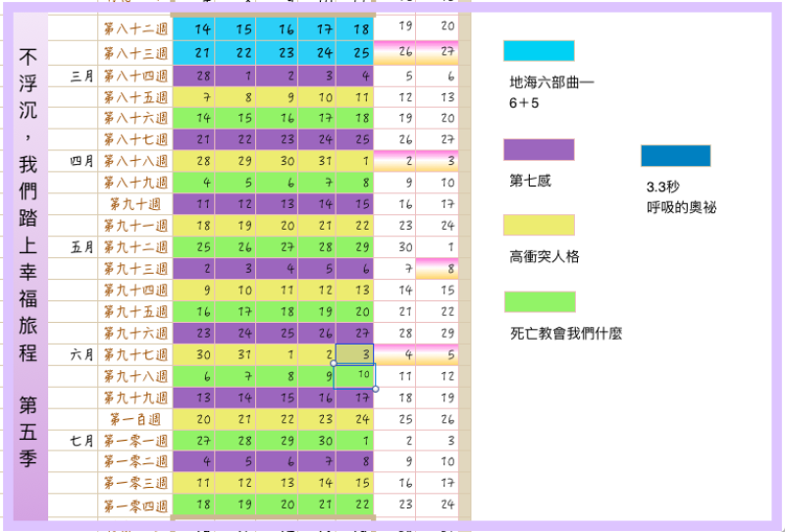Select the legend label 第七感
Viewport: 785px width, 532px height.
(x=530, y=181)
